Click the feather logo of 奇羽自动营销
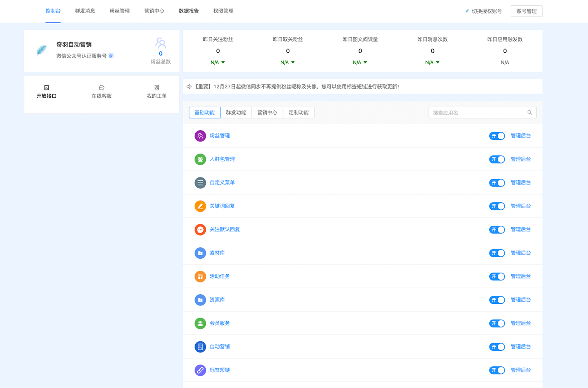The image size is (588, 388). [42, 50]
